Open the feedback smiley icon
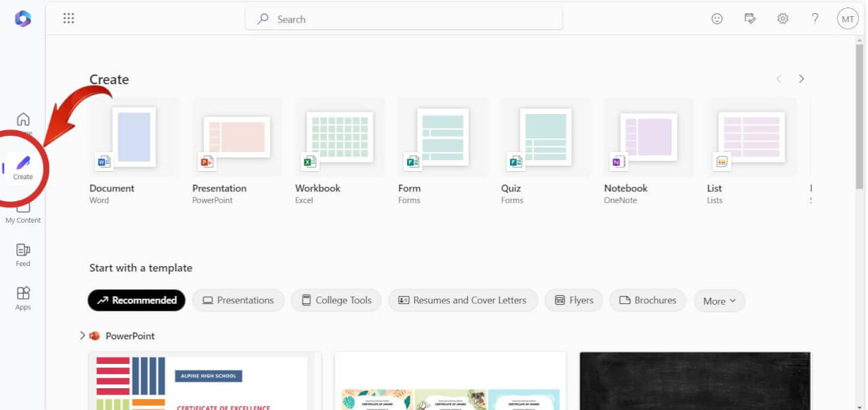Image resolution: width=868 pixels, height=410 pixels. (717, 19)
